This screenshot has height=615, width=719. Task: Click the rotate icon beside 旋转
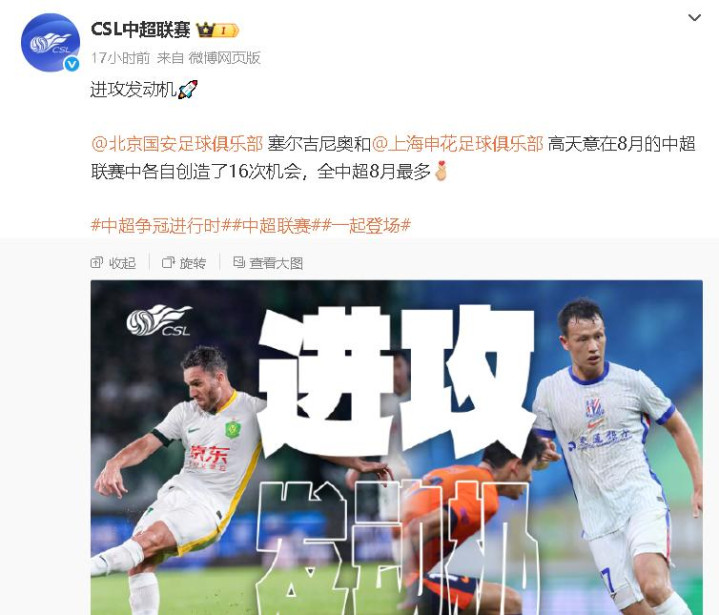[168, 262]
